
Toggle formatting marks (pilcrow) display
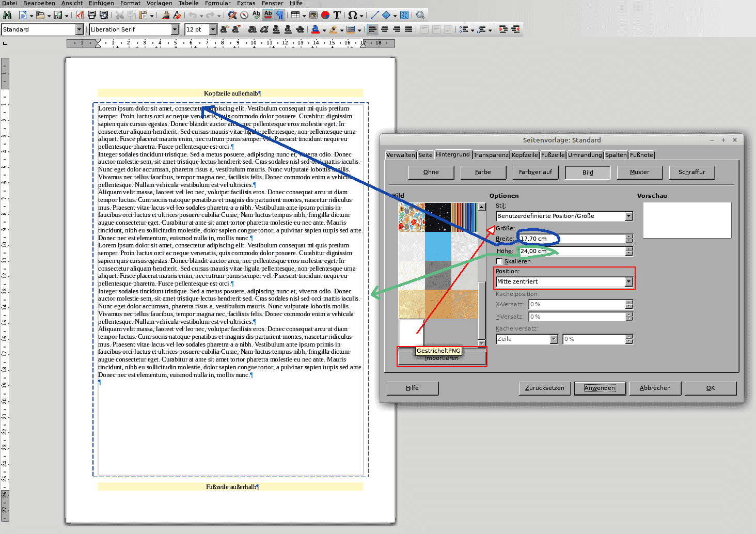[x=279, y=15]
